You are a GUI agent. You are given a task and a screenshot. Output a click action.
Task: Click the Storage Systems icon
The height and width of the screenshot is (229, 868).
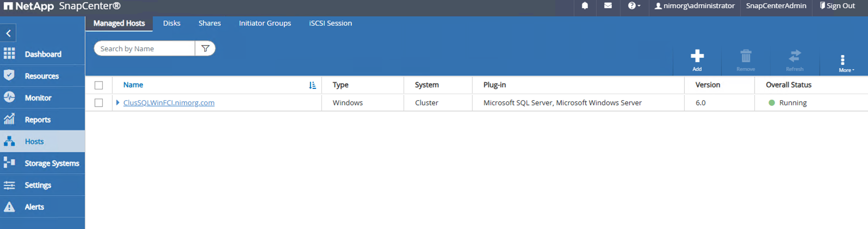coord(9,163)
